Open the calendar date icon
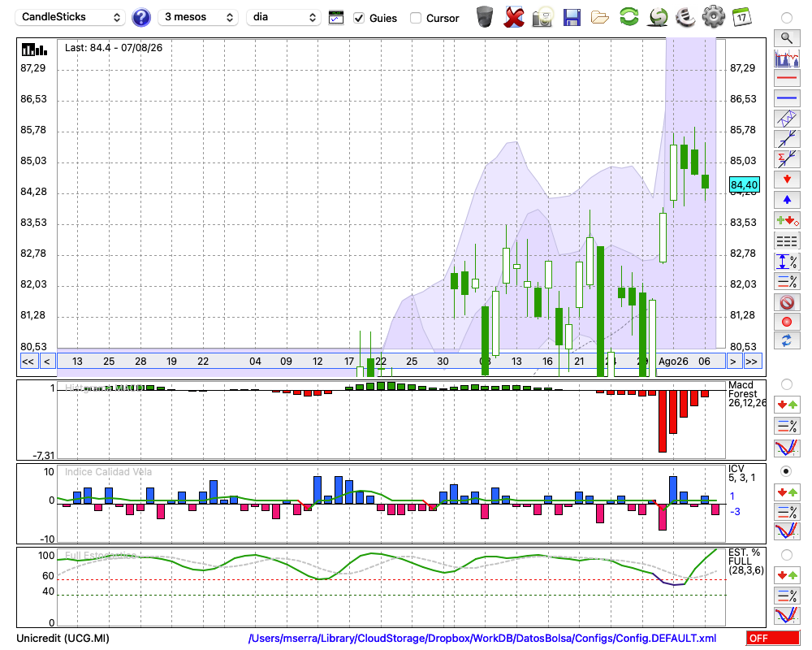This screenshot has height=650, width=812. (741, 17)
